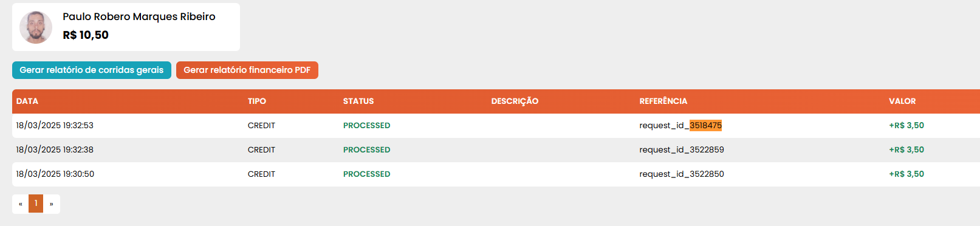Viewport: 980px width, 226px height.
Task: Select page 1 in pagination
Action: pyautogui.click(x=36, y=204)
